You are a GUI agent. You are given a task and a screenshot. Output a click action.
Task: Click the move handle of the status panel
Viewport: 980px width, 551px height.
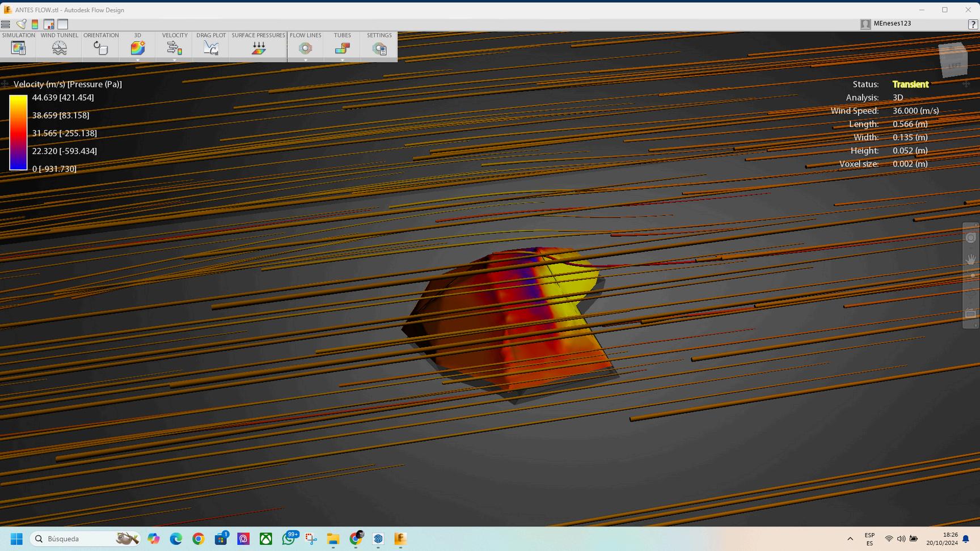pyautogui.click(x=966, y=84)
